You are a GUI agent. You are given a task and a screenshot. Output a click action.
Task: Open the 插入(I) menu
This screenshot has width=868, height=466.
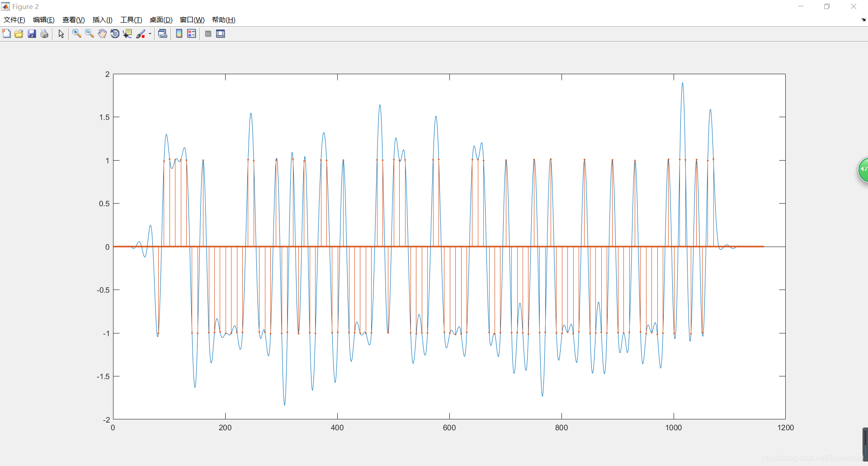103,20
